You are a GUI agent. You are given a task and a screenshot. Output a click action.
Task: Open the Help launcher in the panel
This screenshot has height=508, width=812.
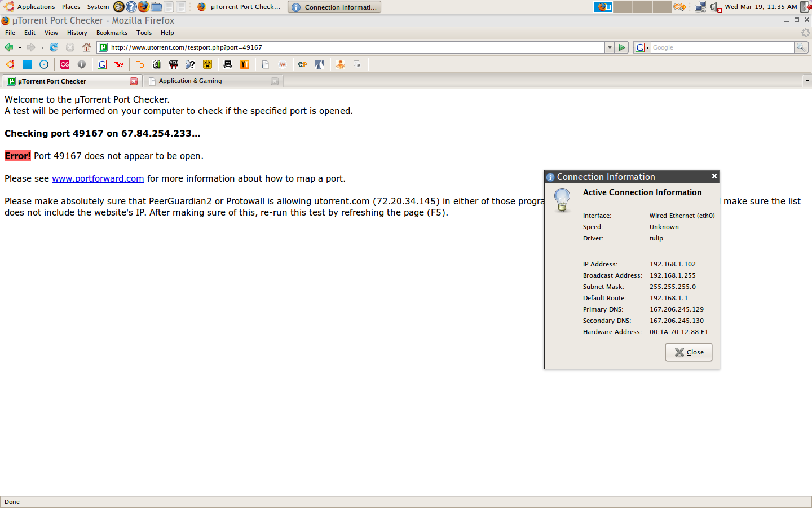[131, 7]
